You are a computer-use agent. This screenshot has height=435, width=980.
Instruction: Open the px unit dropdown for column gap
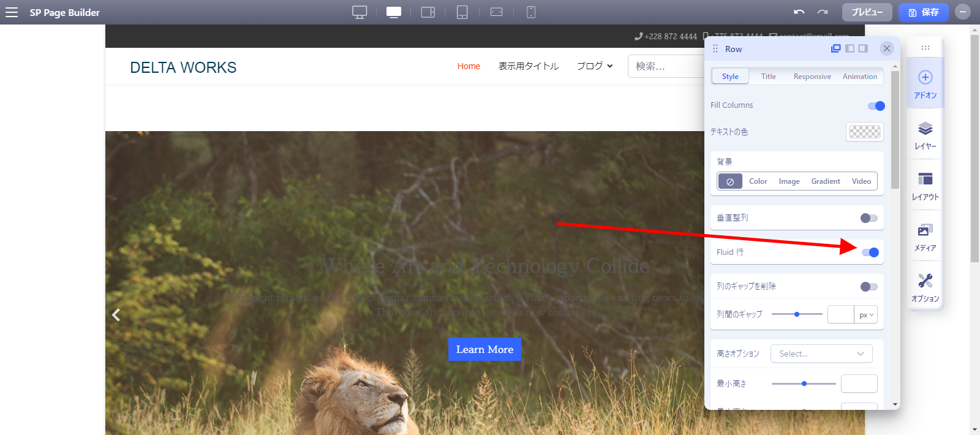coord(866,315)
